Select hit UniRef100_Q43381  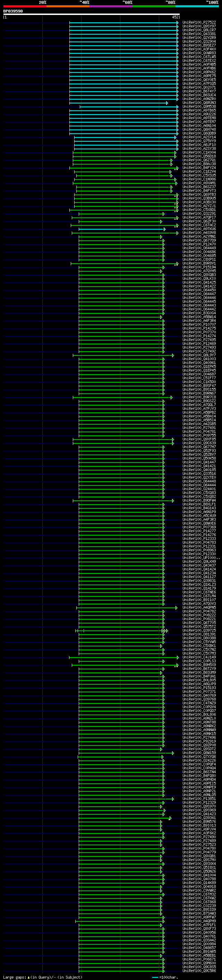[199, 34]
